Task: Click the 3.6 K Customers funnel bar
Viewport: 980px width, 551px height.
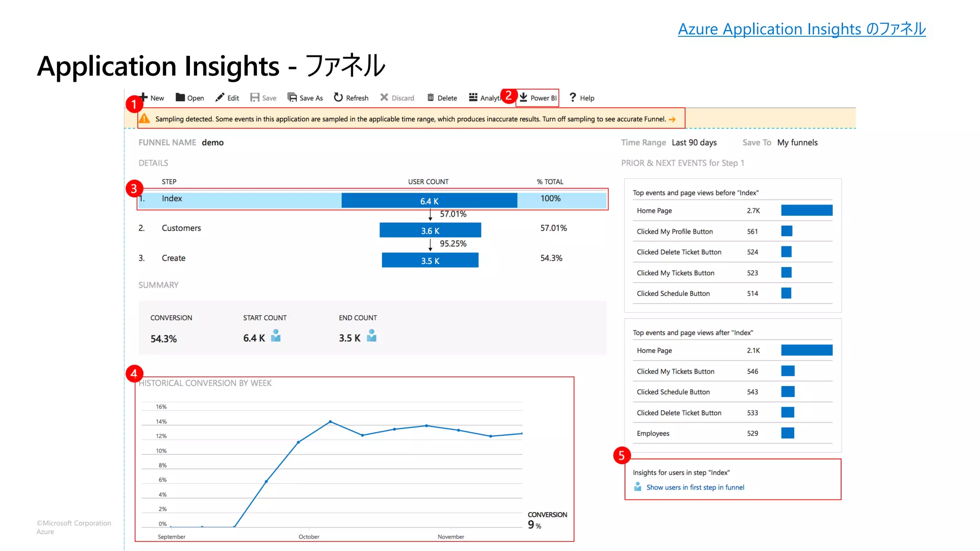Action: (x=430, y=230)
